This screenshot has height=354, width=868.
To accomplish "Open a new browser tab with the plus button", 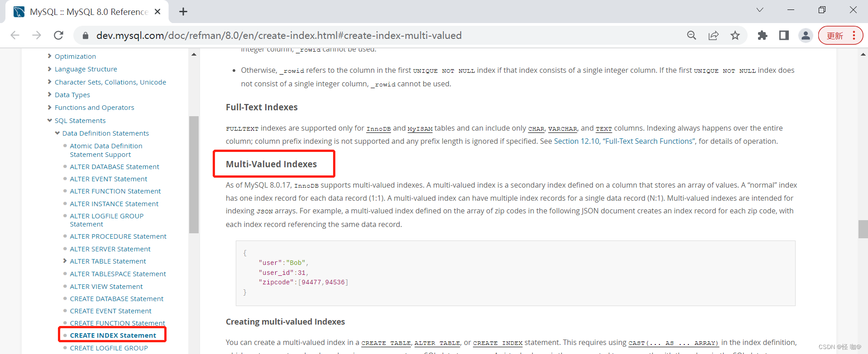I will point(183,12).
